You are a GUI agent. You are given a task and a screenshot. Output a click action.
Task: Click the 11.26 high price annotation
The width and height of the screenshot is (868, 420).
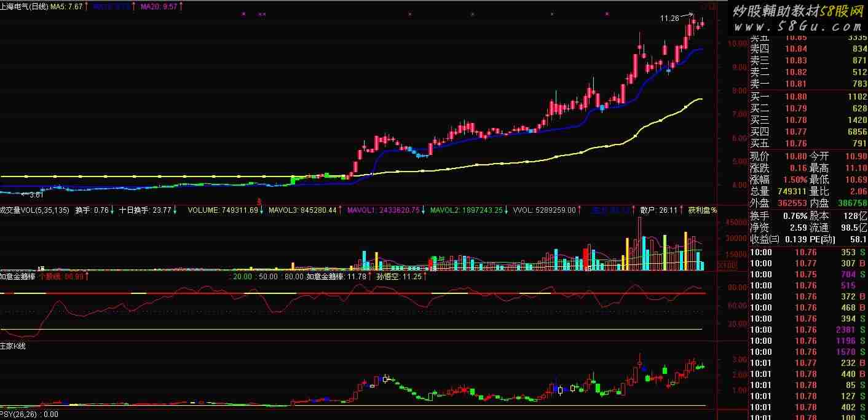pyautogui.click(x=669, y=18)
